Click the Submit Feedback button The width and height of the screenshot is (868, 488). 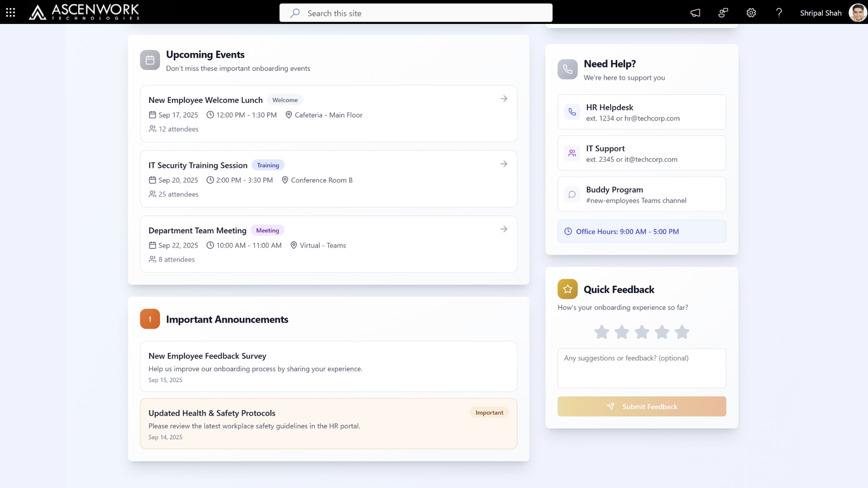[642, 407]
